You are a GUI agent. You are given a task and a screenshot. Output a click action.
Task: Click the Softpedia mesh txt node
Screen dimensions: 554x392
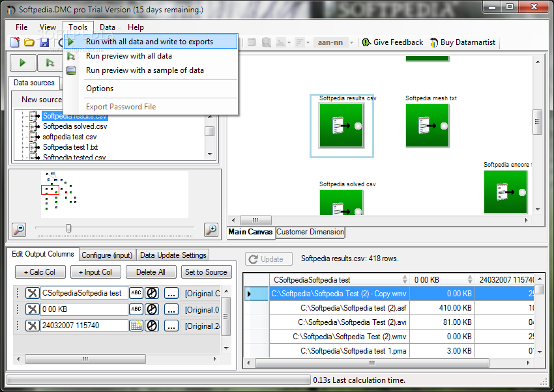tap(428, 126)
